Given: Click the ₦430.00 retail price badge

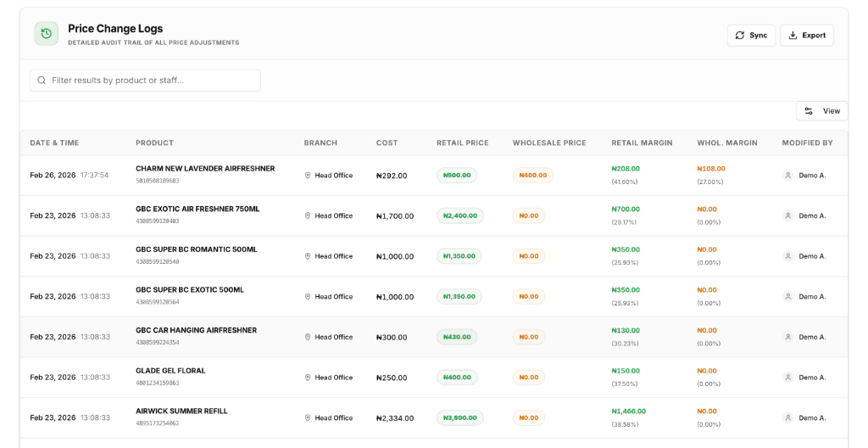Looking at the screenshot, I should coord(457,337).
